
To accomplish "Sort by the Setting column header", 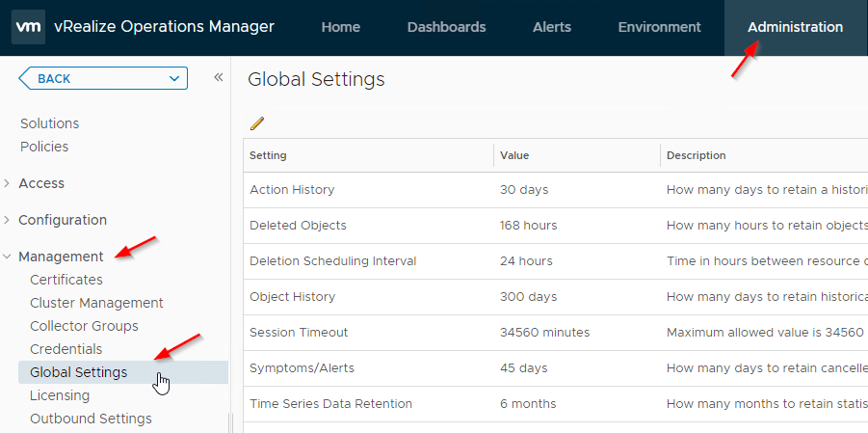I will [368, 156].
